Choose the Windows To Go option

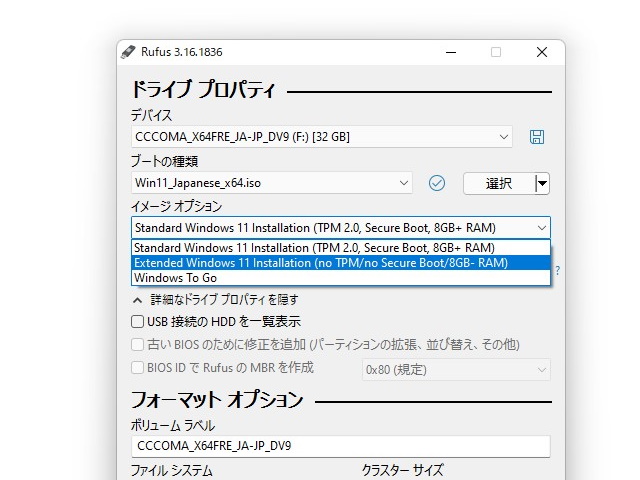point(341,278)
